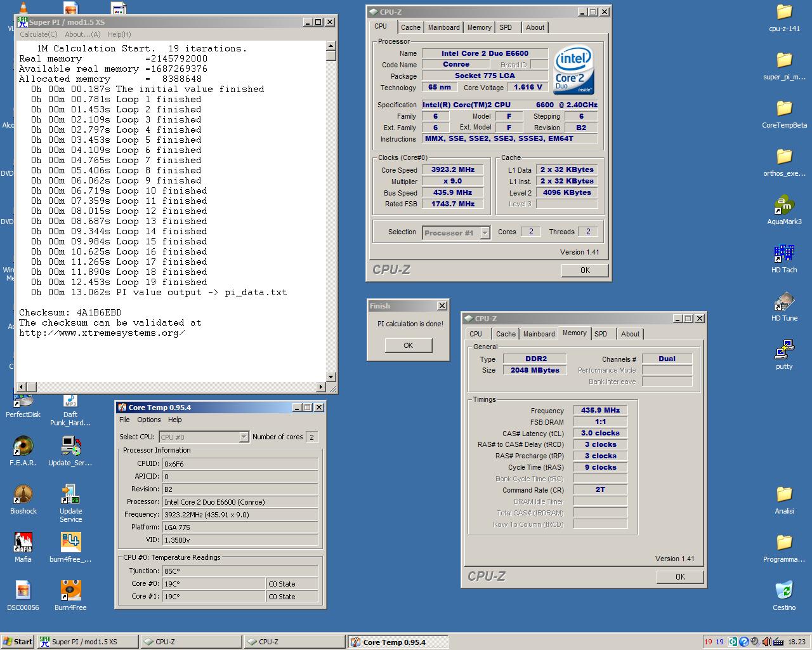Click the Super PI vertical scrollbar up arrow
Screen dimensions: 812x650
point(331,46)
